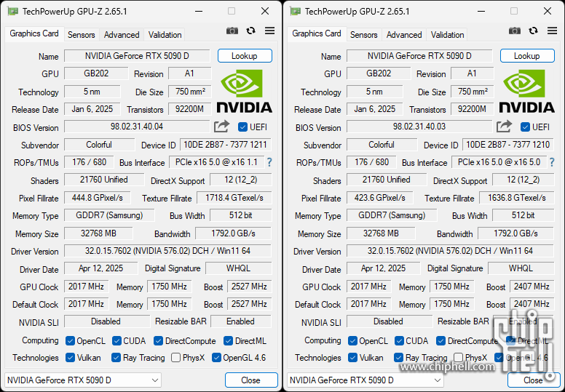The image size is (565, 392).
Task: Click GPU-Z title bar app icon, left window
Action: [x=12, y=11]
